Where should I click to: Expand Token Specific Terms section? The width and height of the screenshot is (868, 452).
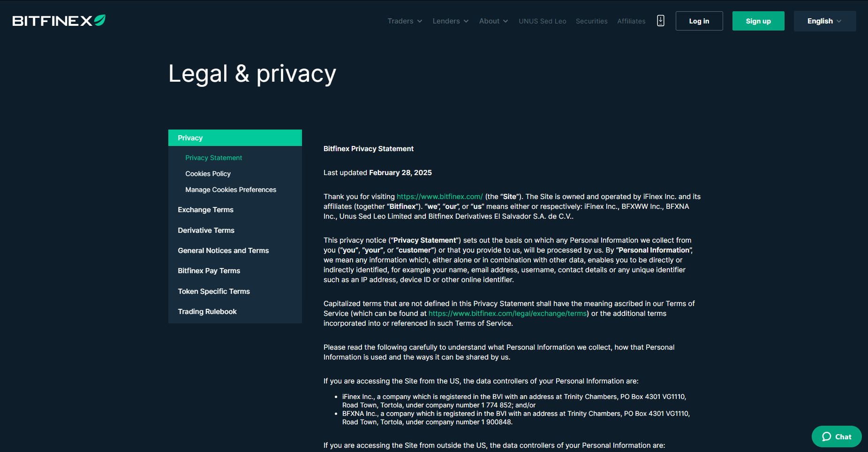(x=214, y=291)
